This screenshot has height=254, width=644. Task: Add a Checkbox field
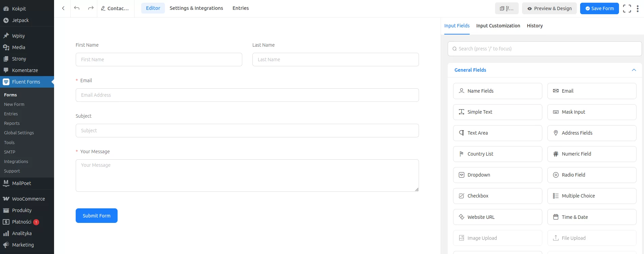click(497, 196)
